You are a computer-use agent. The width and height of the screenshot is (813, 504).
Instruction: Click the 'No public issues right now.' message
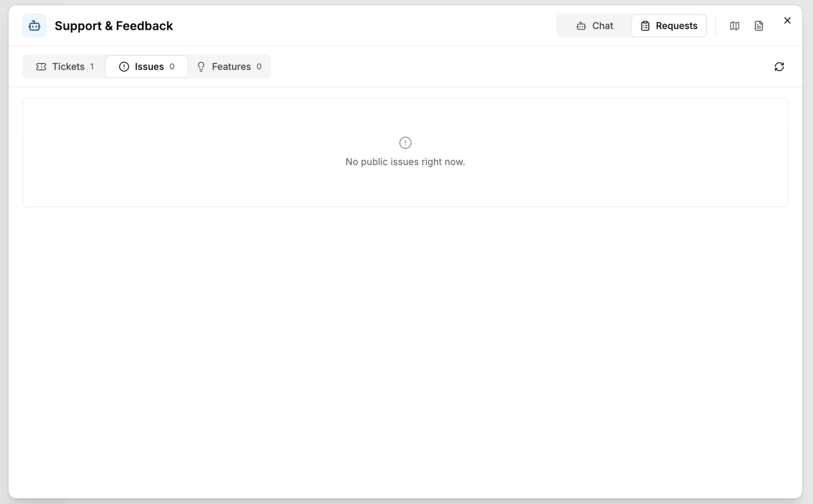405,162
